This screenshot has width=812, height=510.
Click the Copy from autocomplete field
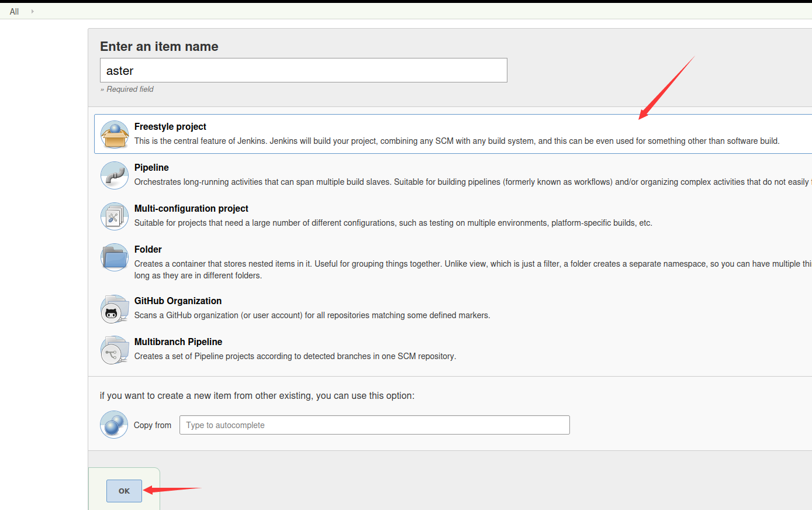point(375,425)
